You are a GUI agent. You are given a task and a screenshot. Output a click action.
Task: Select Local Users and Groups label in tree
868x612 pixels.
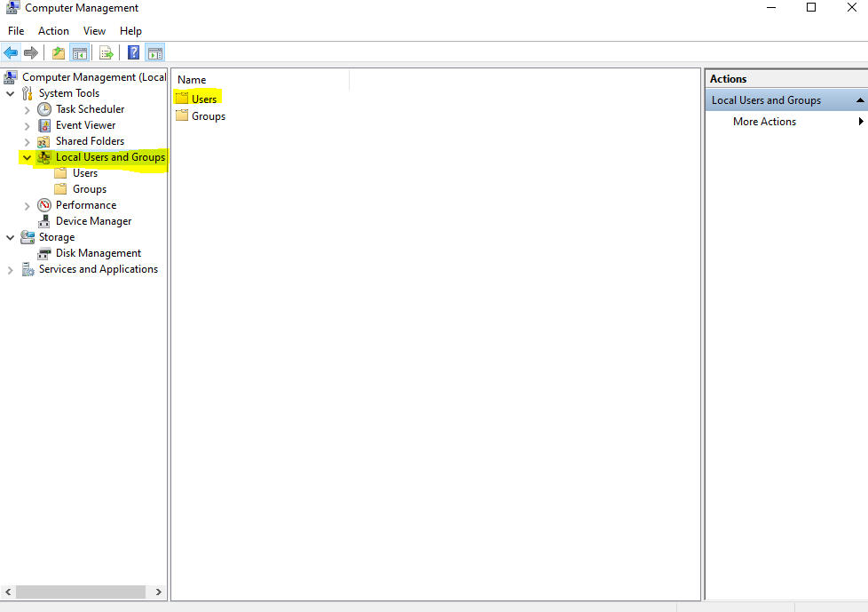[x=110, y=157]
